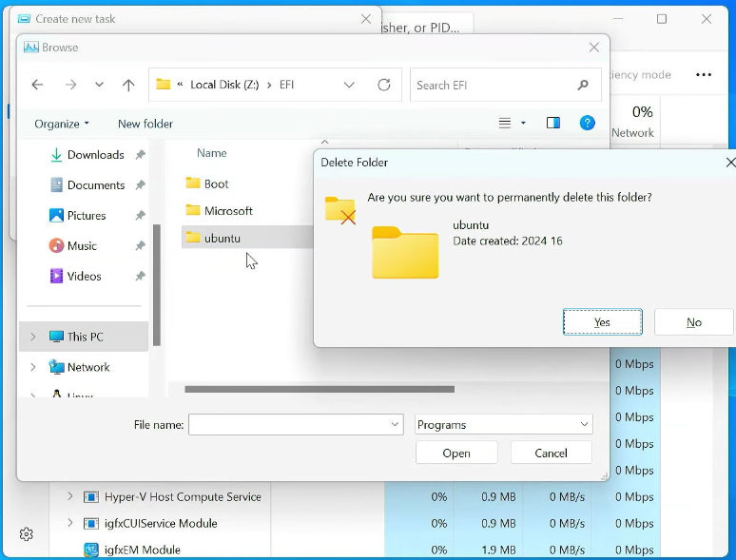Expand the Network tree node
736x560 pixels.
(33, 367)
